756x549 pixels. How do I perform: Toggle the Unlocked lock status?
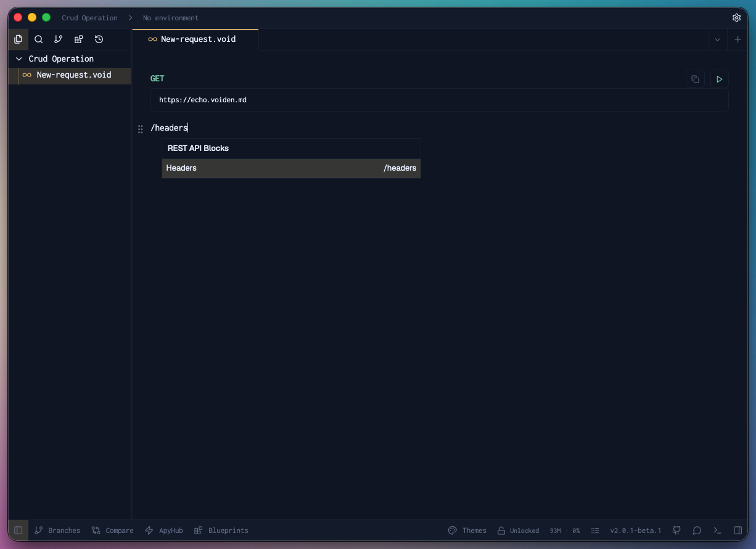(x=518, y=531)
